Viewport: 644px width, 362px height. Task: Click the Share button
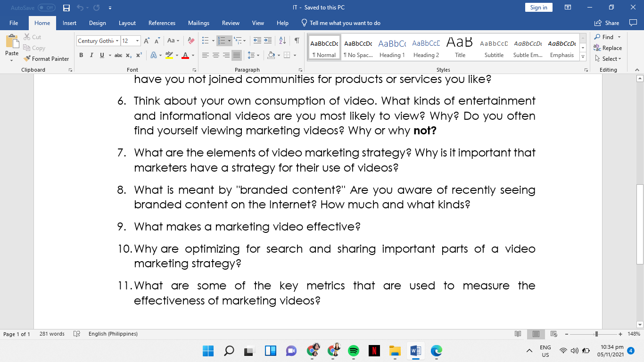click(x=607, y=23)
